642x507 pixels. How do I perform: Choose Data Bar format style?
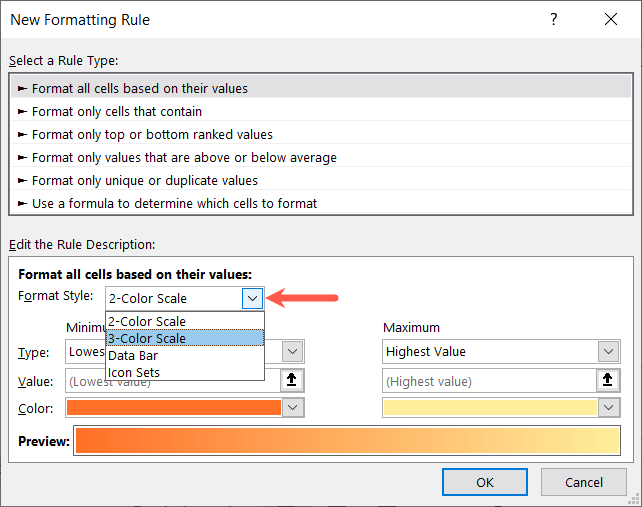click(x=133, y=355)
